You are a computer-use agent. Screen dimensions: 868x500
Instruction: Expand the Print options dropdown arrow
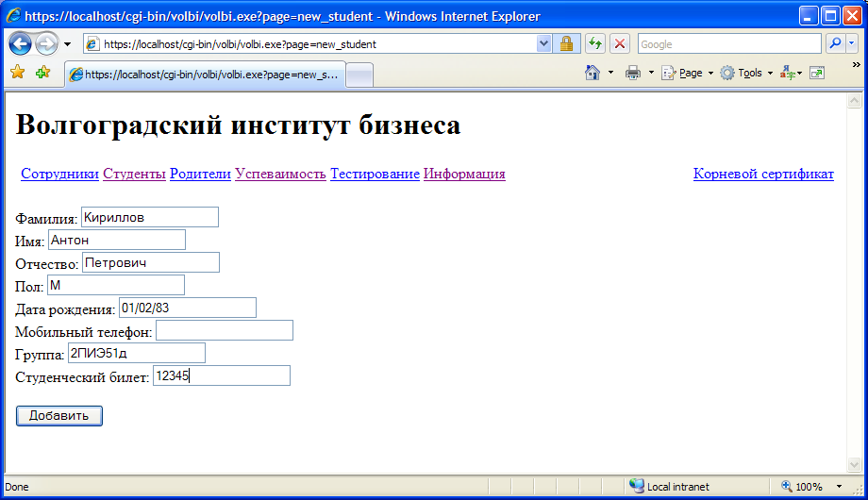[651, 73]
